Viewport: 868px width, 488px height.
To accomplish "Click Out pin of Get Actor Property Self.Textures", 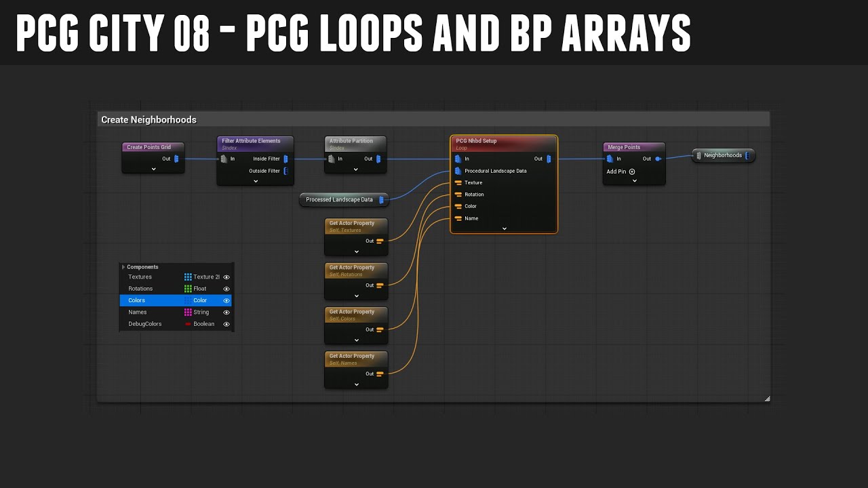I will tap(380, 241).
